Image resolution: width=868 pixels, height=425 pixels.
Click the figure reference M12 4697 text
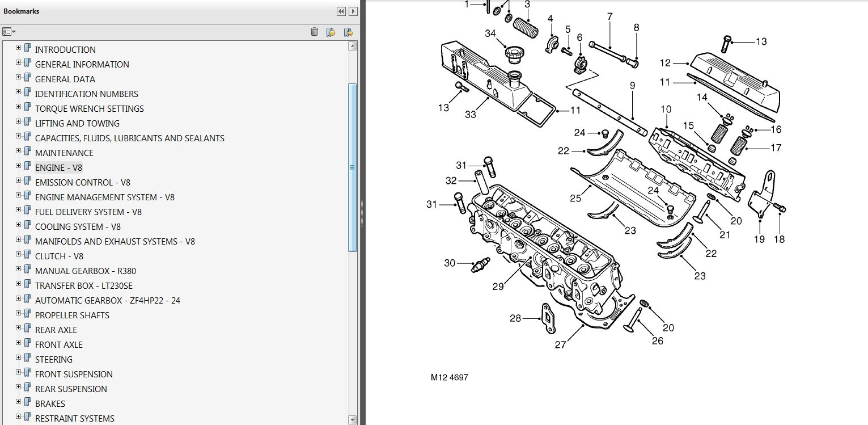(450, 377)
